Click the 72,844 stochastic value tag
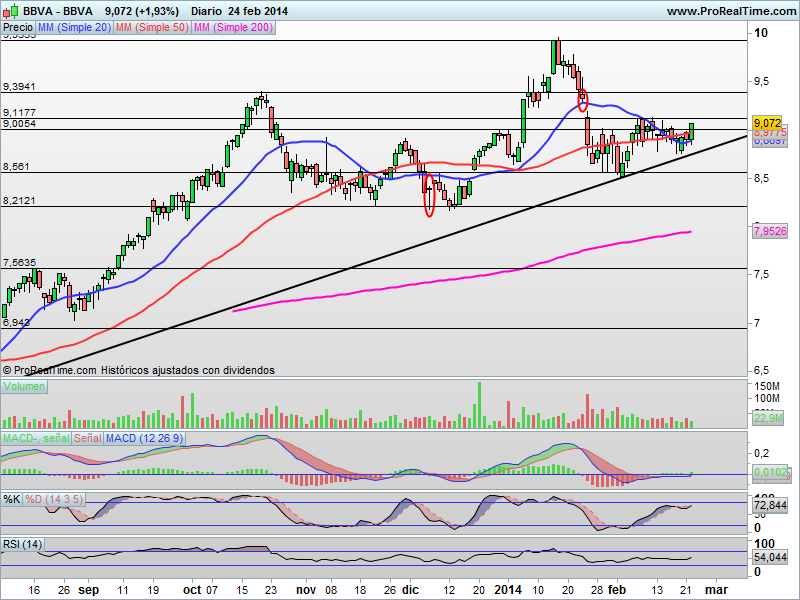The image size is (800, 600). (770, 506)
